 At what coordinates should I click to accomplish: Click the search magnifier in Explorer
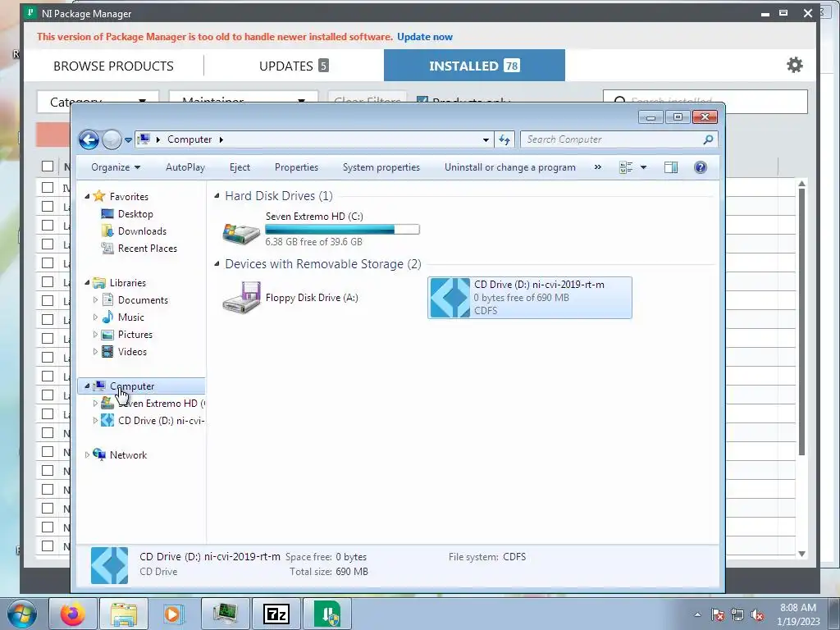coord(708,139)
